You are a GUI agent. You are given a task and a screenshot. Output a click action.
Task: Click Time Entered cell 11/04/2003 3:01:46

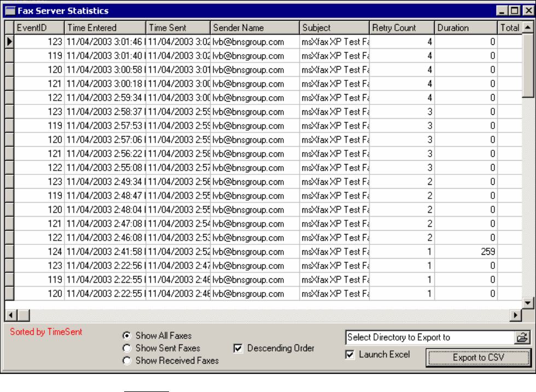(105, 42)
